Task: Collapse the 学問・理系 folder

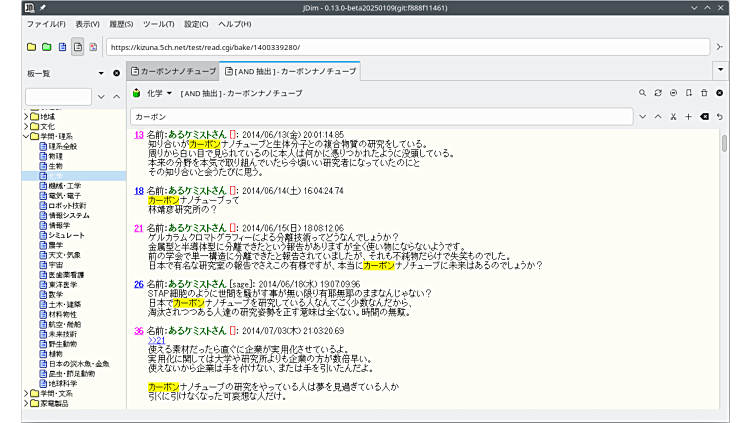Action: [26, 137]
